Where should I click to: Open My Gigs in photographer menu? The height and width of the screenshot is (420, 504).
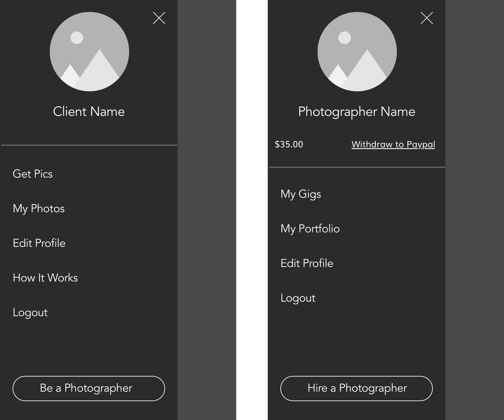[301, 194]
